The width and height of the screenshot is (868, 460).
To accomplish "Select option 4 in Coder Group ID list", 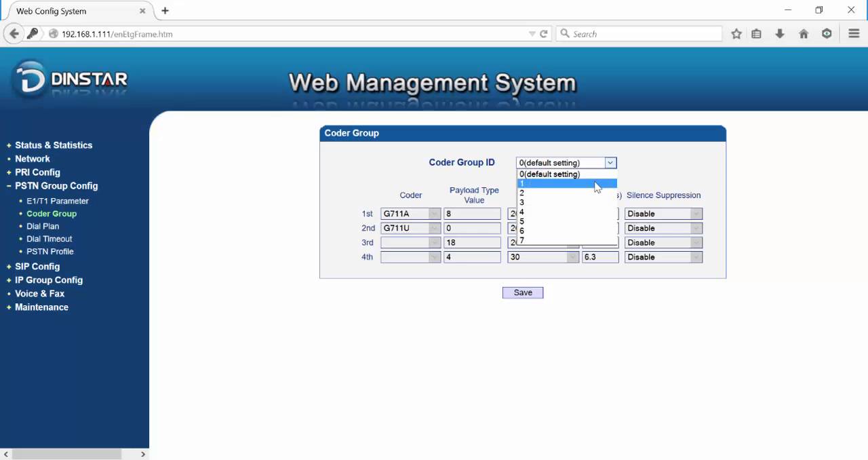I will 567,212.
